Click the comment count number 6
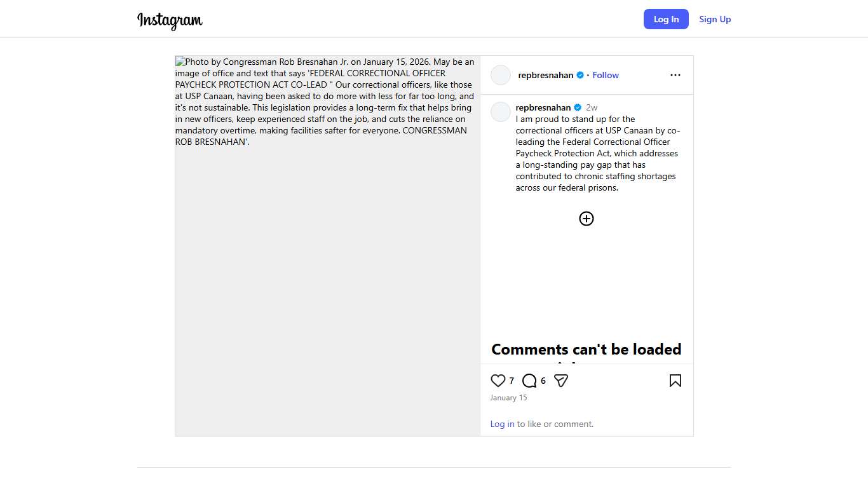 point(543,381)
